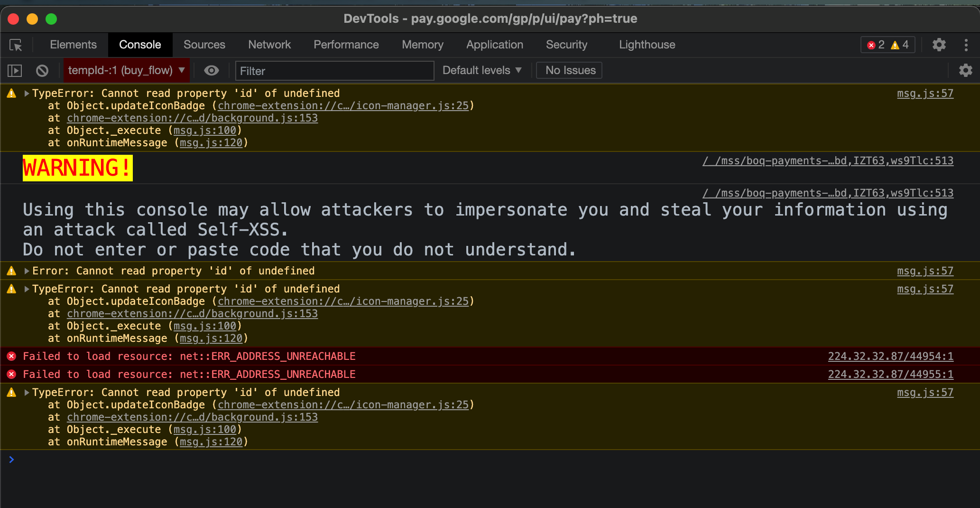Open msg.js:100 link in first stack trace
This screenshot has height=508, width=980.
pyautogui.click(x=205, y=130)
